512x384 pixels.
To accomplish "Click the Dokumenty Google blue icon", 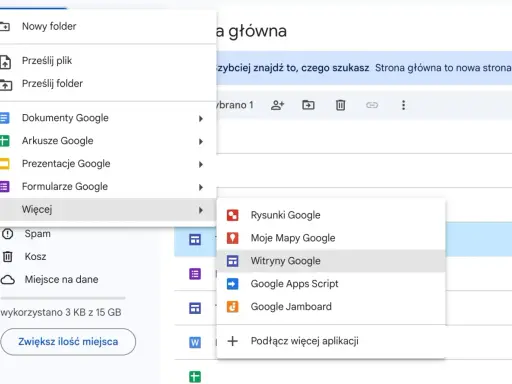I will tap(5, 118).
